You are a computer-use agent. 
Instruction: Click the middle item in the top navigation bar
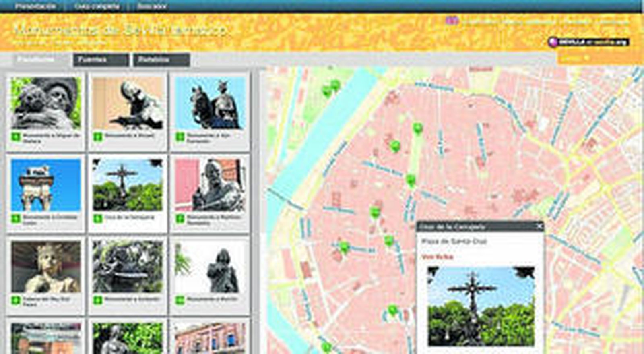point(97,6)
